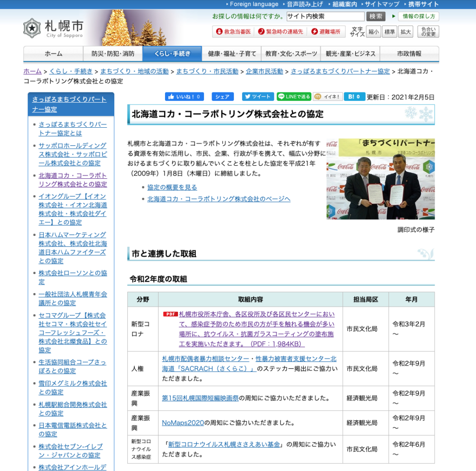Image resolution: width=476 pixels, height=471 pixels.
Task: Send page via LINEで送る button
Action: click(x=294, y=97)
